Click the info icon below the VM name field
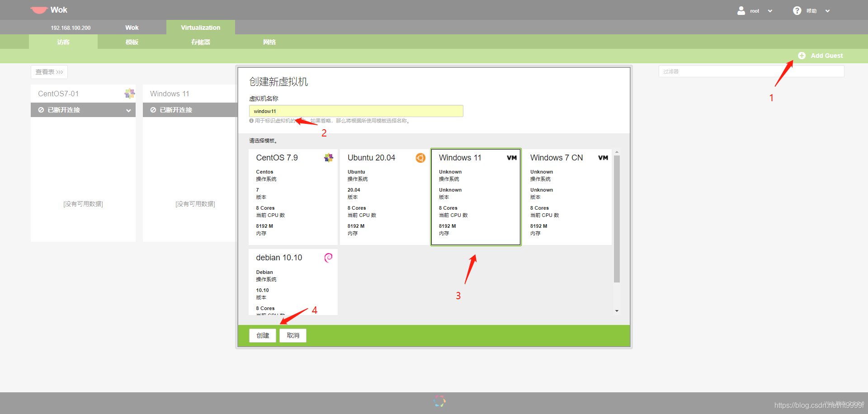This screenshot has height=414, width=868. point(251,121)
